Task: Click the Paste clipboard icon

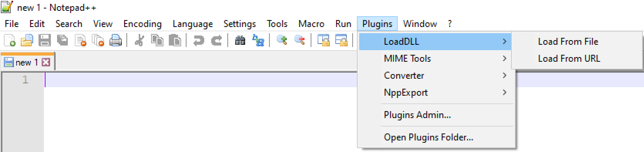Action: [x=175, y=40]
